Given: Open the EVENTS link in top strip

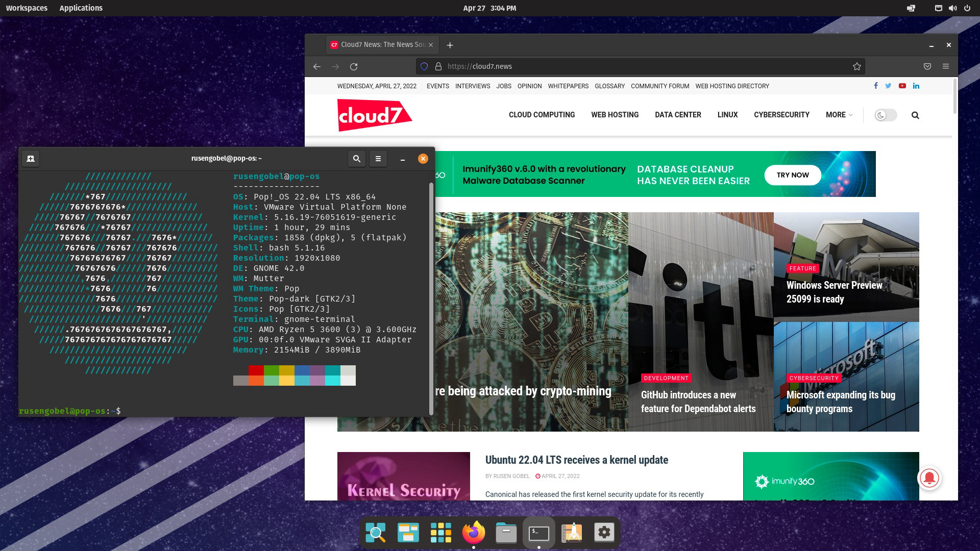Looking at the screenshot, I should pyautogui.click(x=438, y=86).
